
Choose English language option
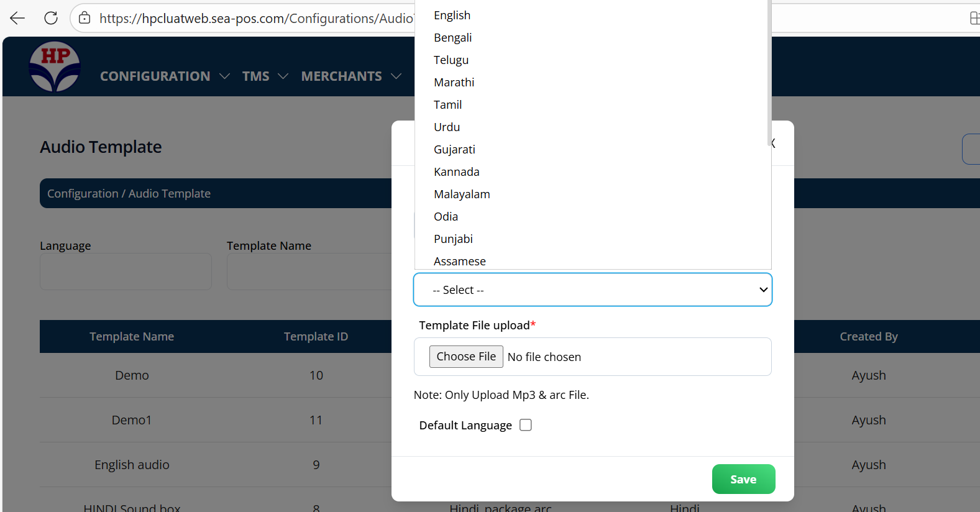[x=452, y=16]
